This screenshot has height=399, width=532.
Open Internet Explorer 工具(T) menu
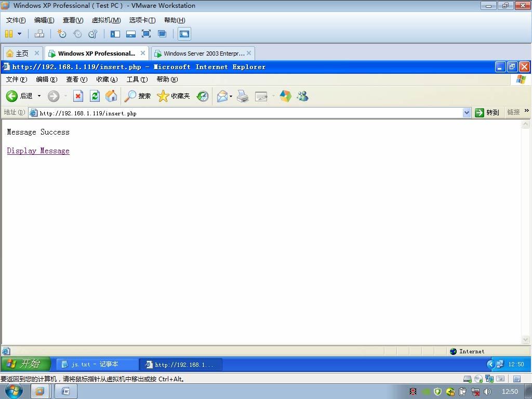pyautogui.click(x=137, y=79)
